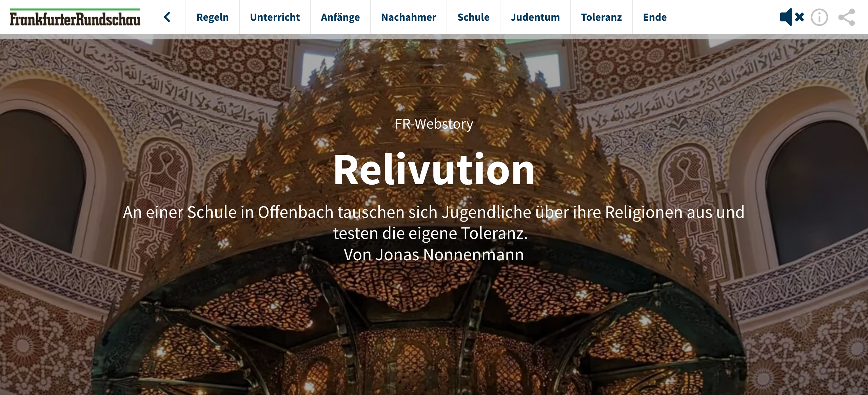
Task: Navigate to the Judentum chapter
Action: point(535,17)
